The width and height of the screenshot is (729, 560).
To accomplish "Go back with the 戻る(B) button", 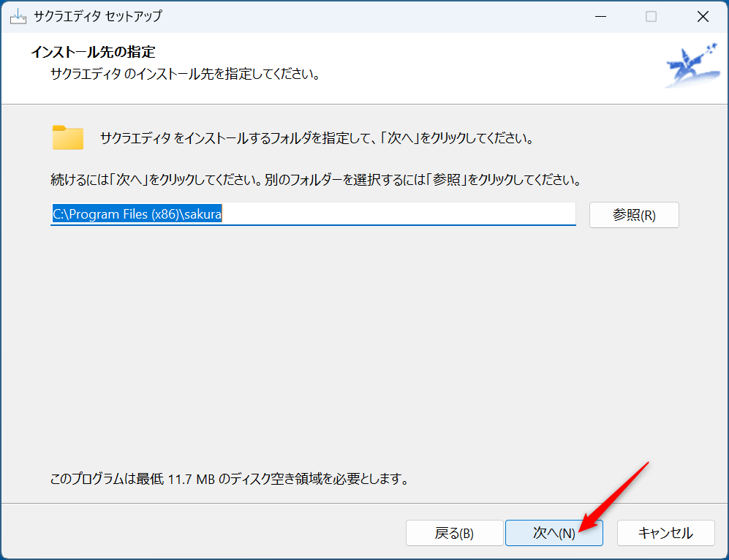I will pos(454,532).
